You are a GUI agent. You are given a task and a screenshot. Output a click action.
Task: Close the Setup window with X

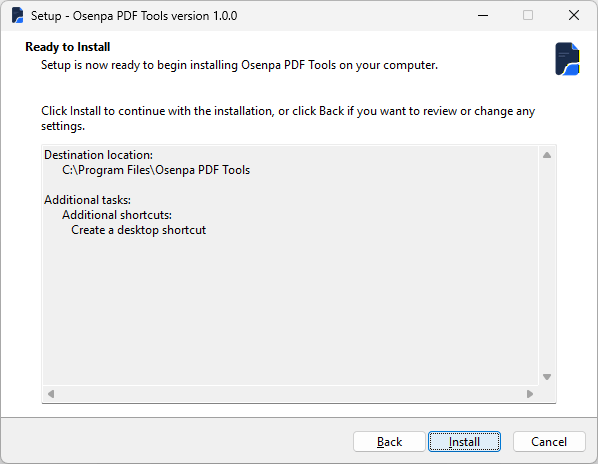574,16
